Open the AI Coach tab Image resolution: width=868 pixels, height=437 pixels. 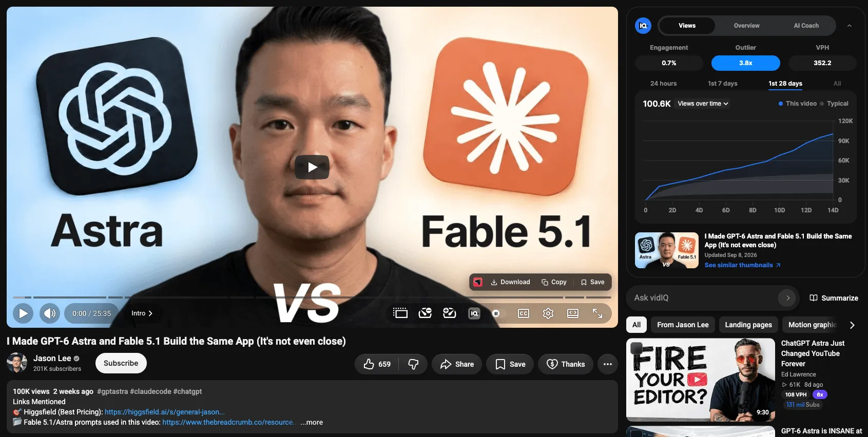pos(806,26)
